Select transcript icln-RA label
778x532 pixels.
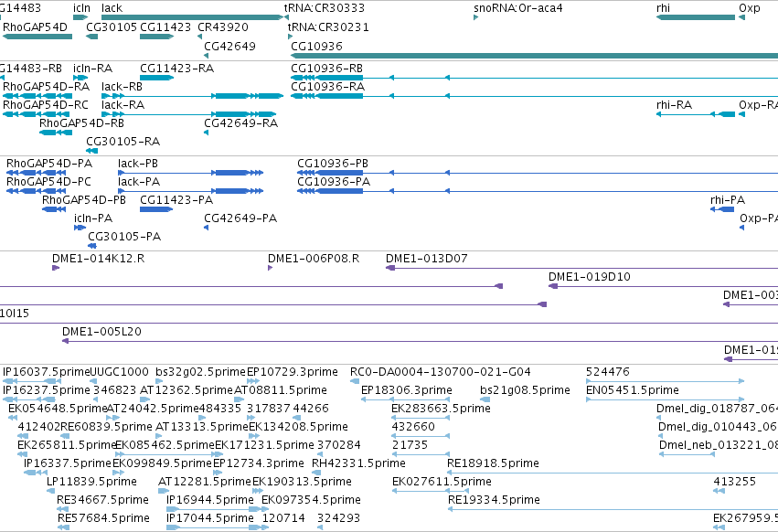pos(92,68)
